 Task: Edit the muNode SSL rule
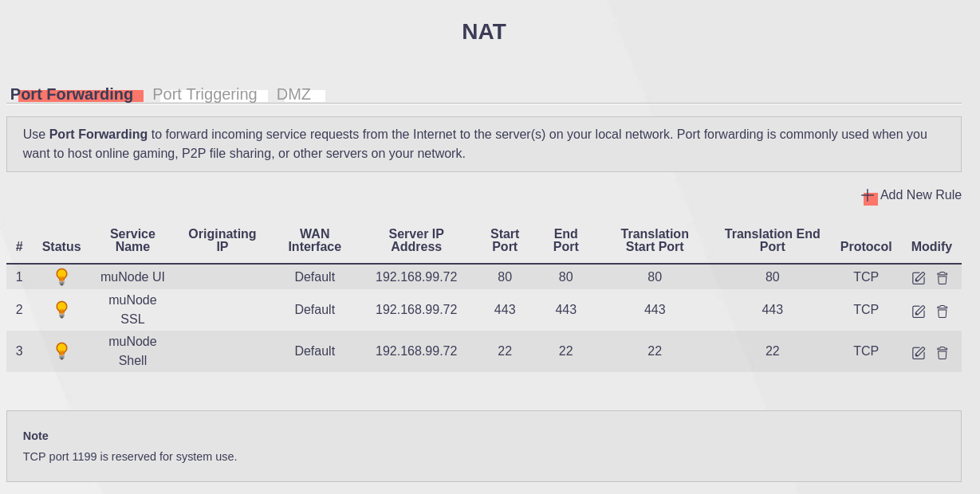click(x=919, y=312)
